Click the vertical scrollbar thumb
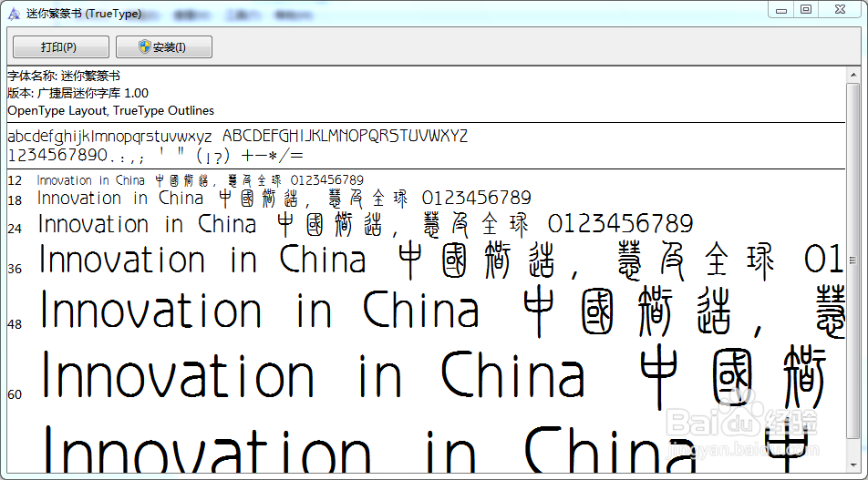The image size is (868, 480). pos(853,260)
